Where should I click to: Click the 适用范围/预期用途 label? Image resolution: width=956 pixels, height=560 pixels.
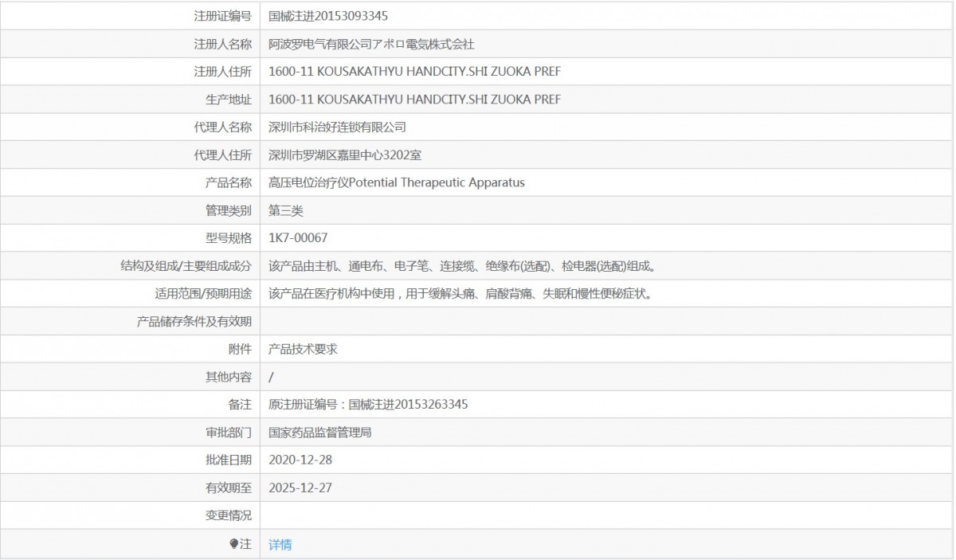click(204, 294)
